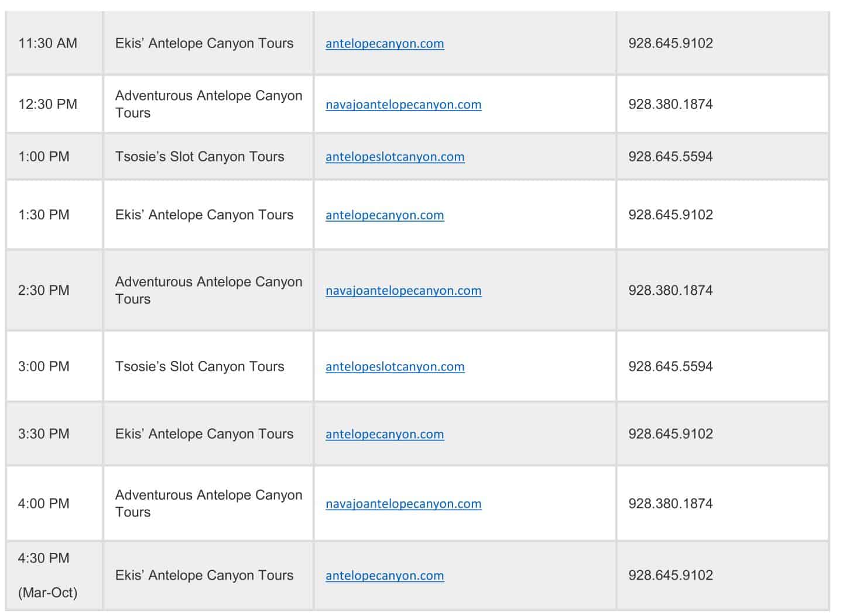This screenshot has height=616, width=843.
Task: Select phone number 928.645.9102 in 11:30 AM row
Action: tap(670, 43)
